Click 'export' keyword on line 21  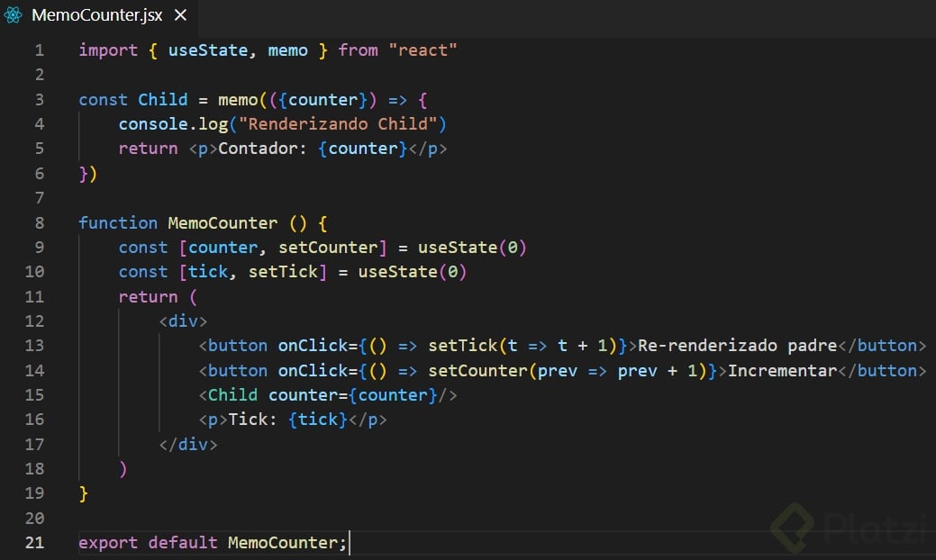click(x=108, y=543)
